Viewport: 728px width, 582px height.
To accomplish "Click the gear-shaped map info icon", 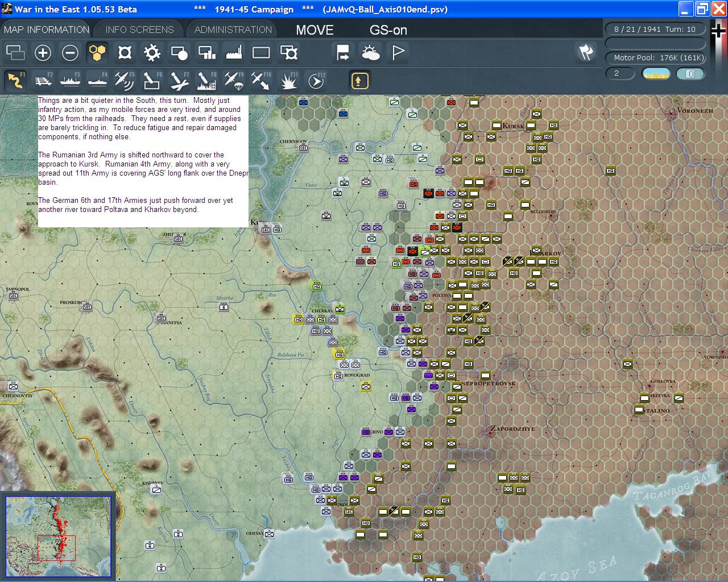I will [152, 53].
